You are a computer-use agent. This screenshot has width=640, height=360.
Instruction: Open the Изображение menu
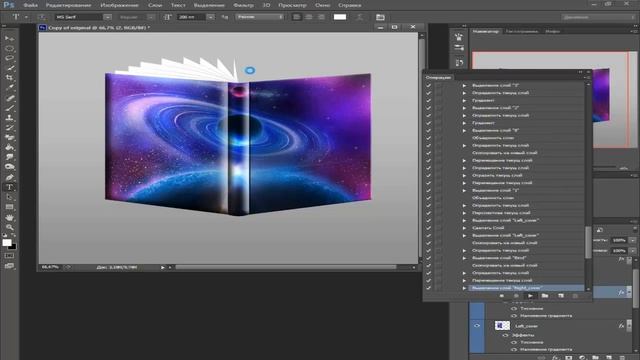click(119, 5)
